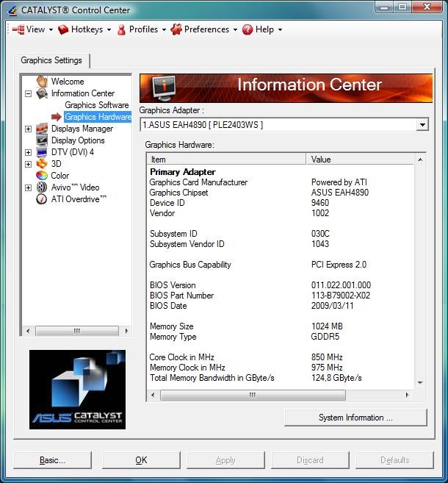Click the Preferences gear icon
The height and width of the screenshot is (483, 448).
pos(176,29)
